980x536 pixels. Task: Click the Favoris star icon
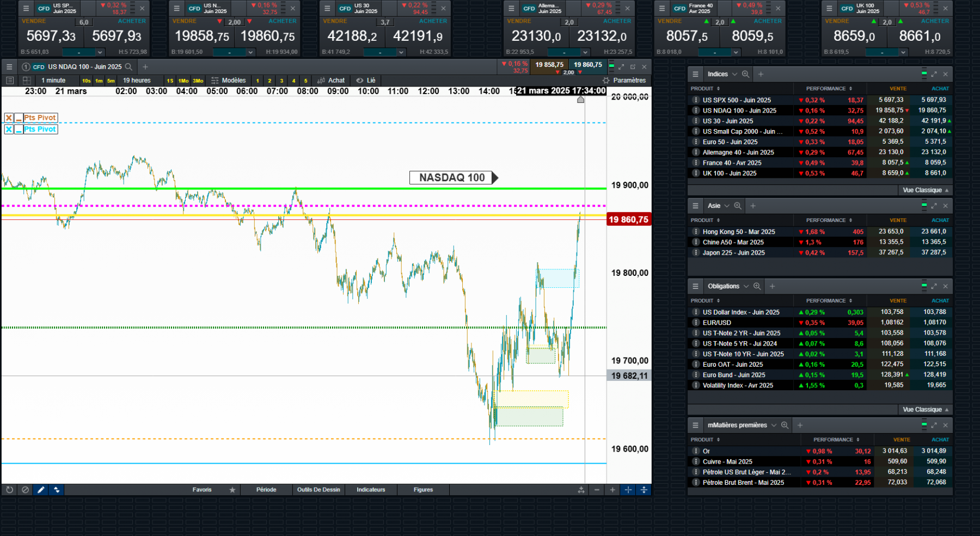pos(232,490)
